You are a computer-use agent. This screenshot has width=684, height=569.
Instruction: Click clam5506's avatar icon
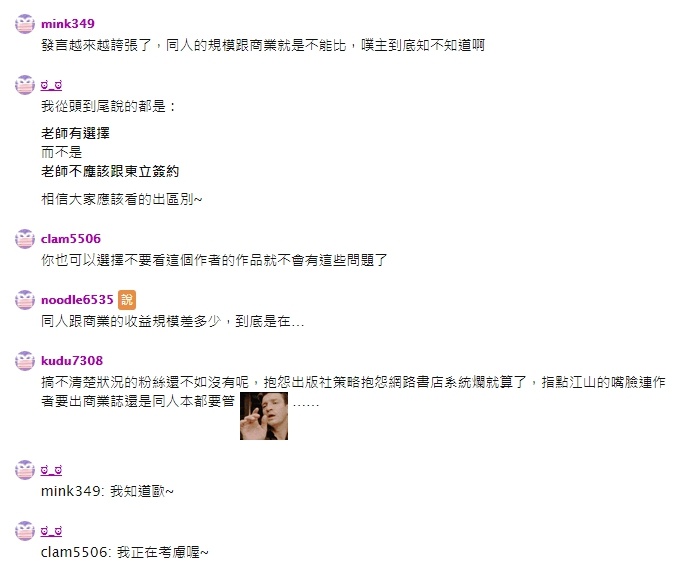click(25, 239)
